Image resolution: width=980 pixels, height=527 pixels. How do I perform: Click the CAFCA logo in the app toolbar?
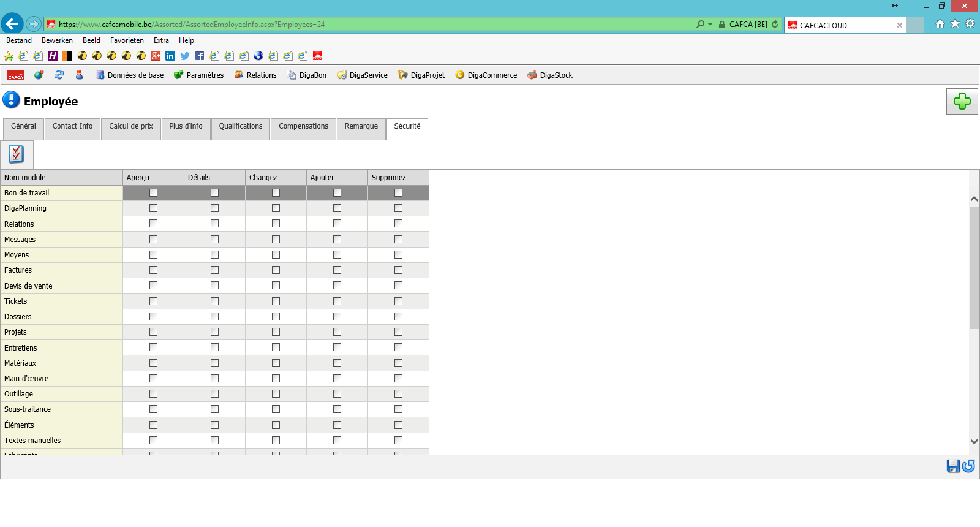point(15,75)
